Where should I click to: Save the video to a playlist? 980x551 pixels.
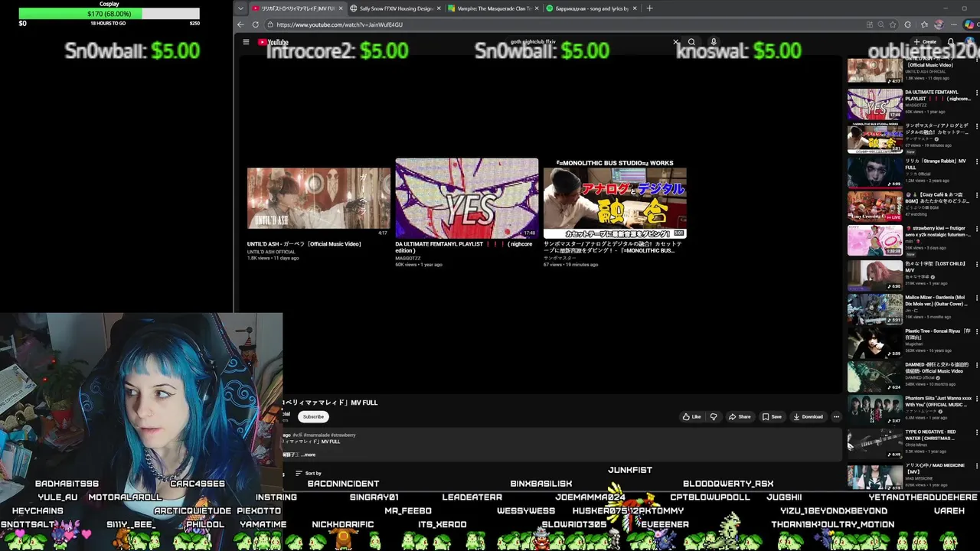click(x=772, y=416)
